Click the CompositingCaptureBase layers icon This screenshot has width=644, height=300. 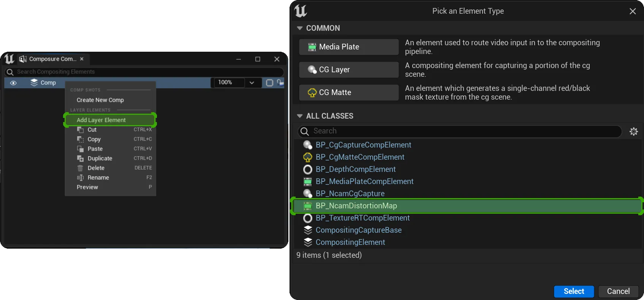coord(308,230)
